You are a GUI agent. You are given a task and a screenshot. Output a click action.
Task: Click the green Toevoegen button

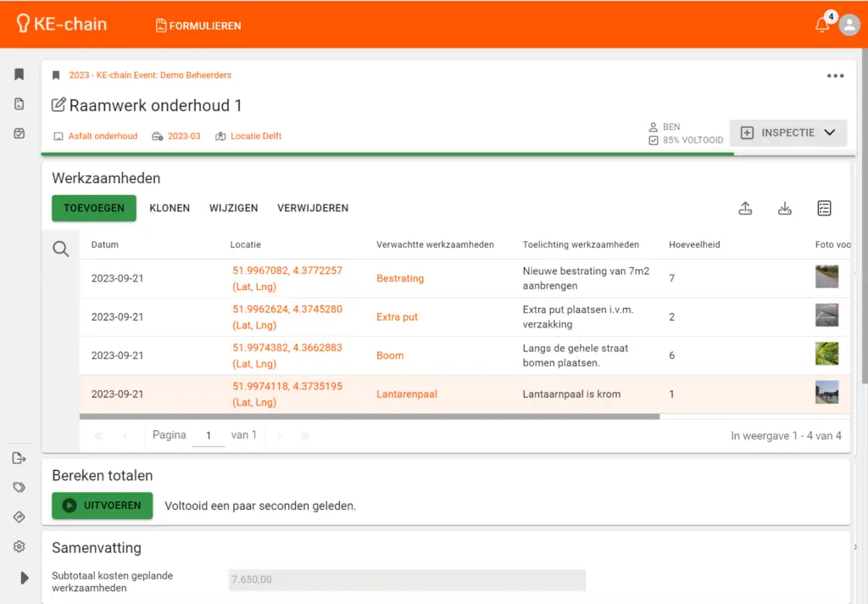point(94,208)
